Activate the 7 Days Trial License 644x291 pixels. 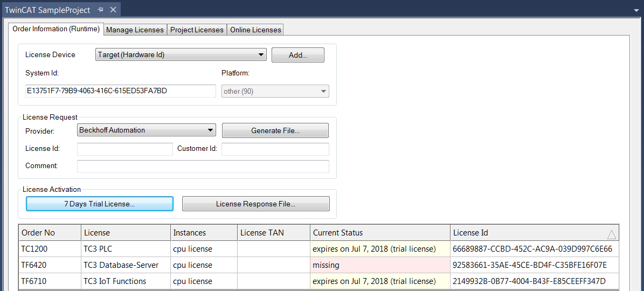[100, 204]
